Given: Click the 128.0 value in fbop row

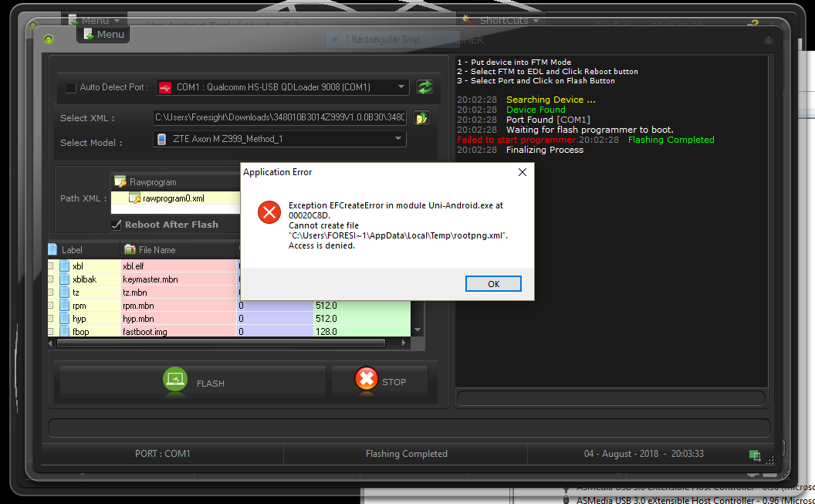Looking at the screenshot, I should tap(326, 331).
